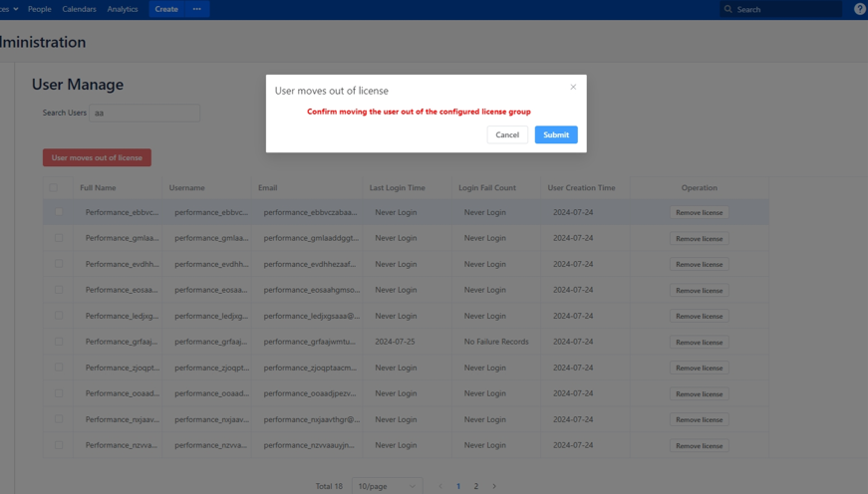This screenshot has height=494, width=868.
Task: Check the Performance_ebbvc row checkbox
Action: 59,212
